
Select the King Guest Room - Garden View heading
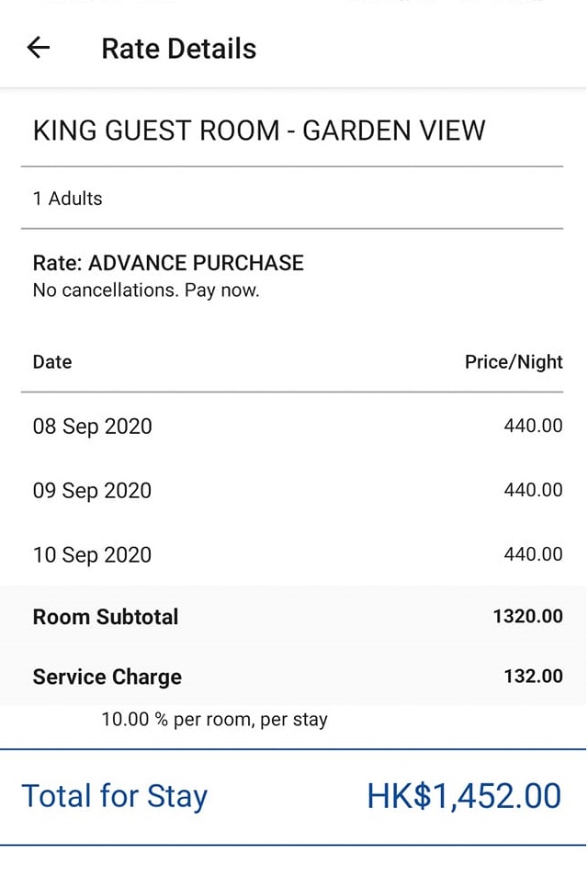[x=259, y=131]
